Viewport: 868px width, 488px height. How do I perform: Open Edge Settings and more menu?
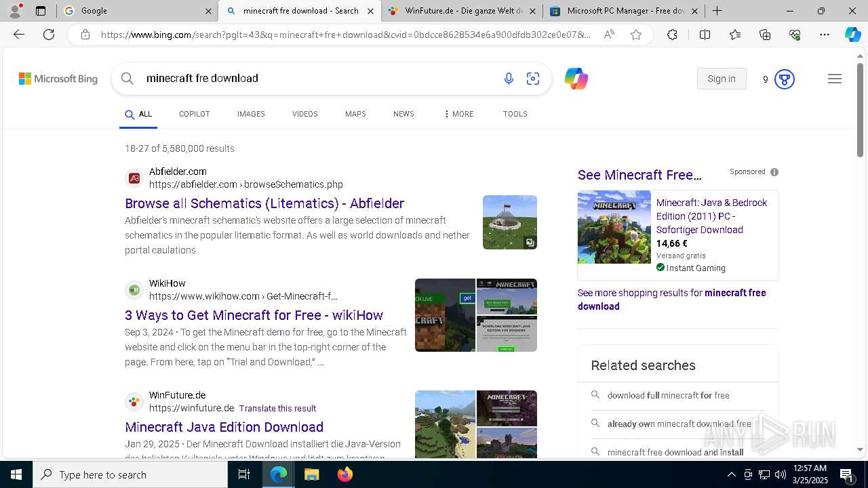click(825, 35)
